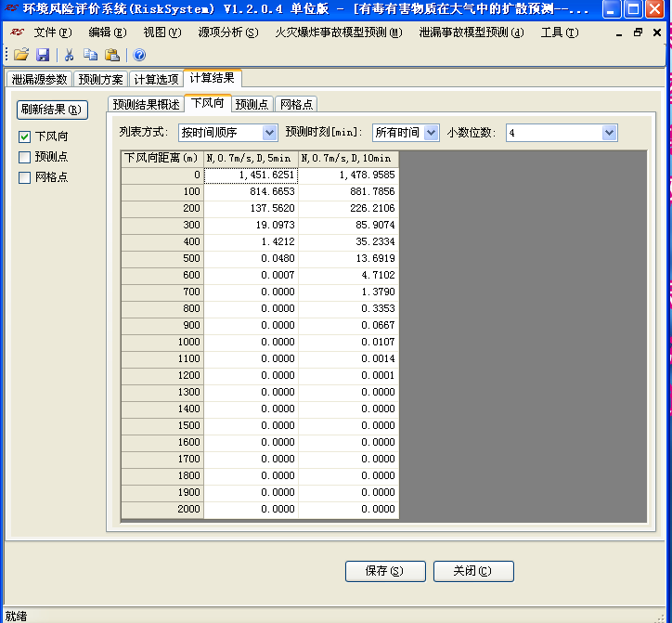Click the Cut scissors icon
The image size is (672, 623).
point(69,55)
